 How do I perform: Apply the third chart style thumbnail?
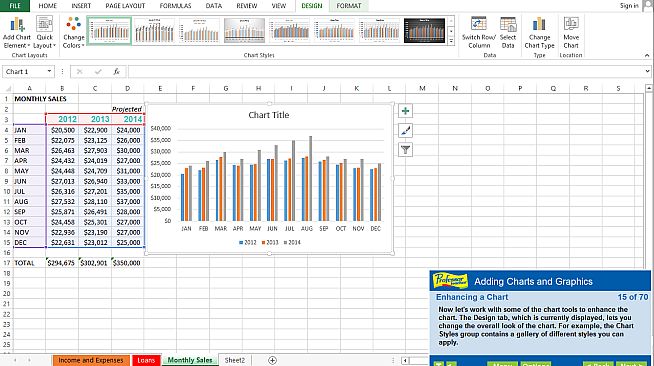click(x=199, y=30)
